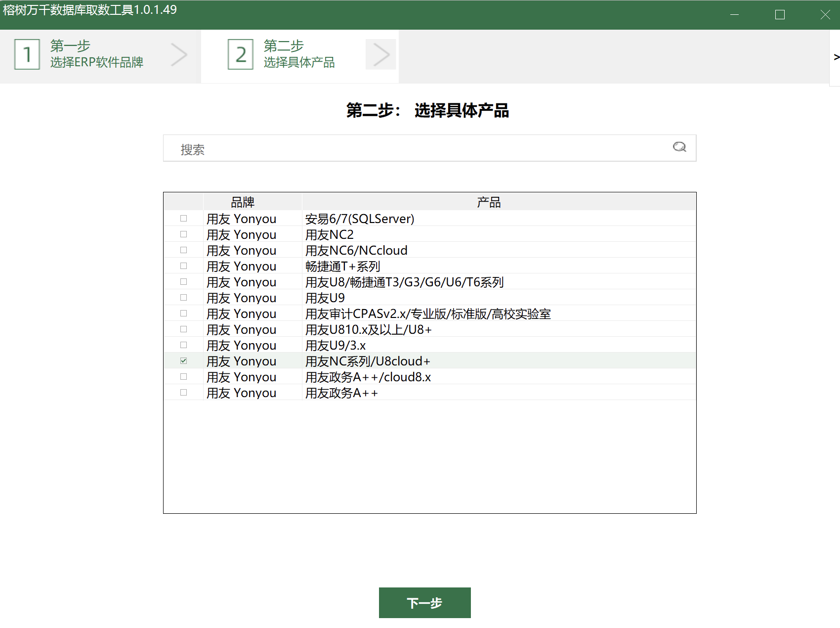This screenshot has height=628, width=840.
Task: Click the step 2 number icon
Action: [x=241, y=54]
